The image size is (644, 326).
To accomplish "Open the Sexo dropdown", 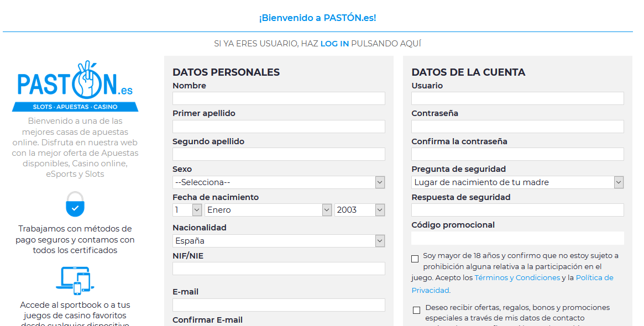I will point(279,182).
